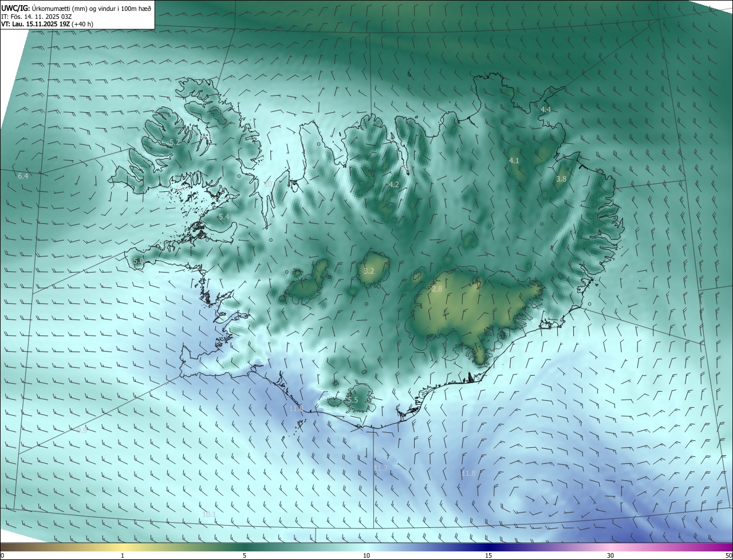Click the 5.4 value label on the map
This screenshot has width=733, height=560.
[224, 217]
